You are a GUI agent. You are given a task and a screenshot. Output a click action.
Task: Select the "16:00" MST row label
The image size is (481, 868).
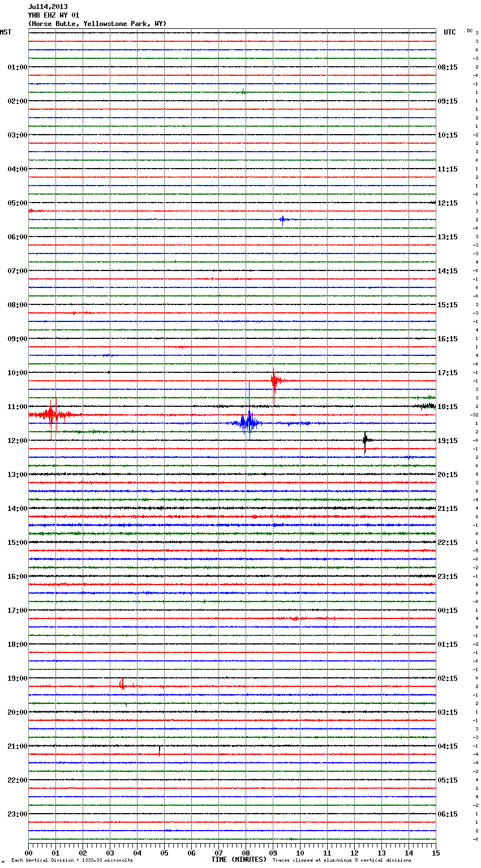[x=17, y=577]
